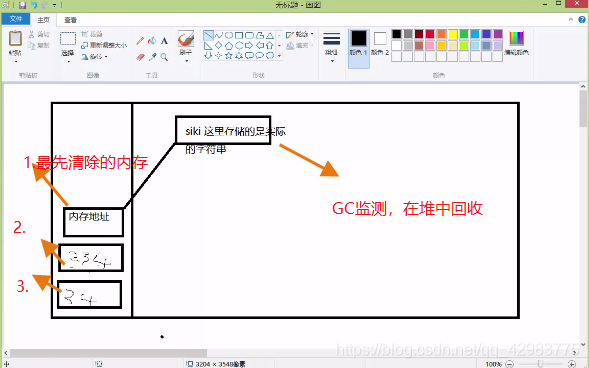589x368 pixels.
Task: Choose the Right arrow shape
Action: coord(249,45)
